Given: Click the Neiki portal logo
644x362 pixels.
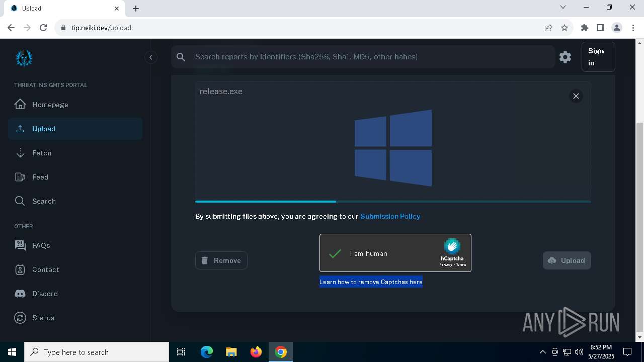Looking at the screenshot, I should 24,58.
